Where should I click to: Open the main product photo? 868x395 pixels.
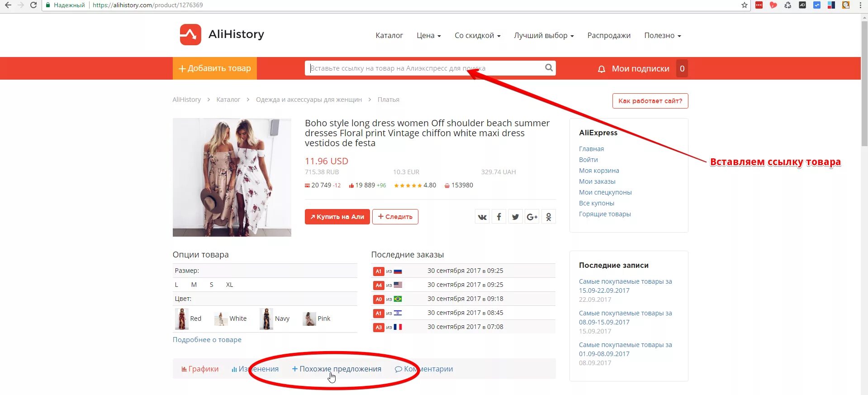[232, 177]
